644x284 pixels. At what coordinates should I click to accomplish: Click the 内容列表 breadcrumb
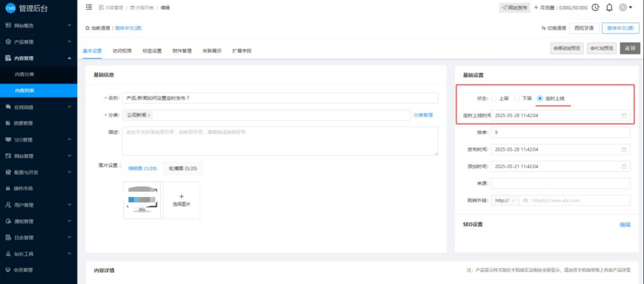point(143,8)
